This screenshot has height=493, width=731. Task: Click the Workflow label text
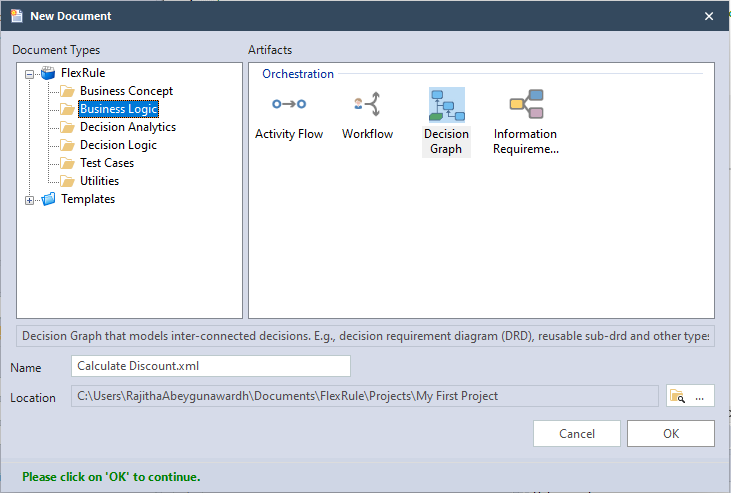pos(367,134)
